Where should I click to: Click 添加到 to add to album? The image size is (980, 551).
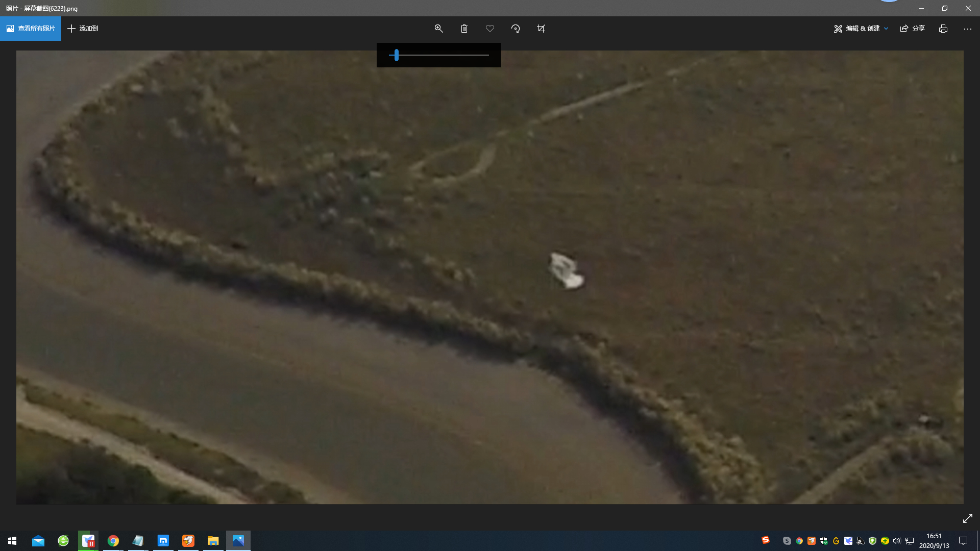point(83,29)
